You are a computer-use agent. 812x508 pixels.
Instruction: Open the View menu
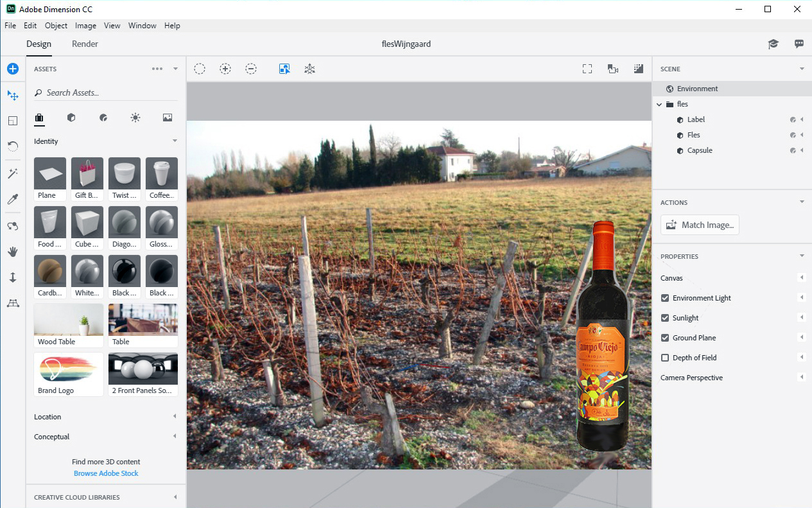coord(112,26)
